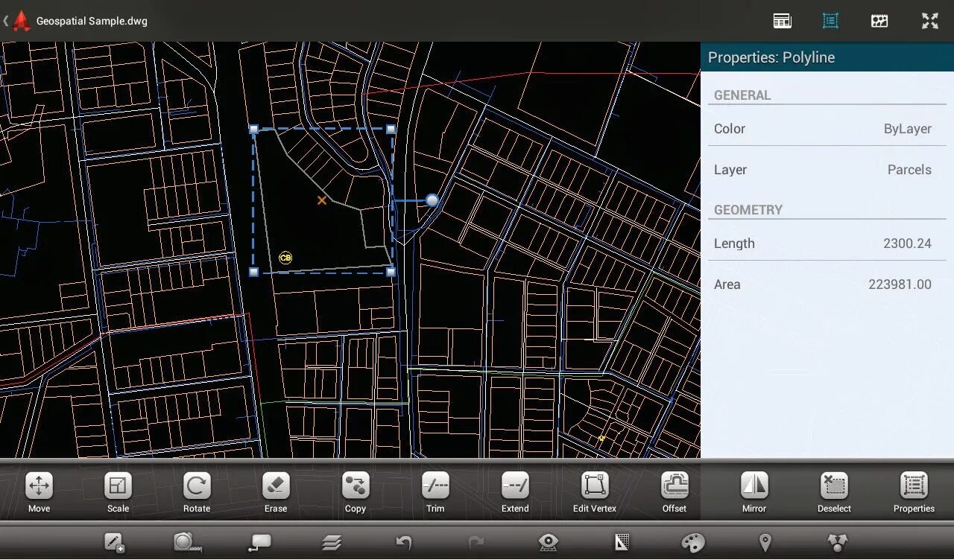
Task: Choose the Copy tool
Action: [356, 492]
